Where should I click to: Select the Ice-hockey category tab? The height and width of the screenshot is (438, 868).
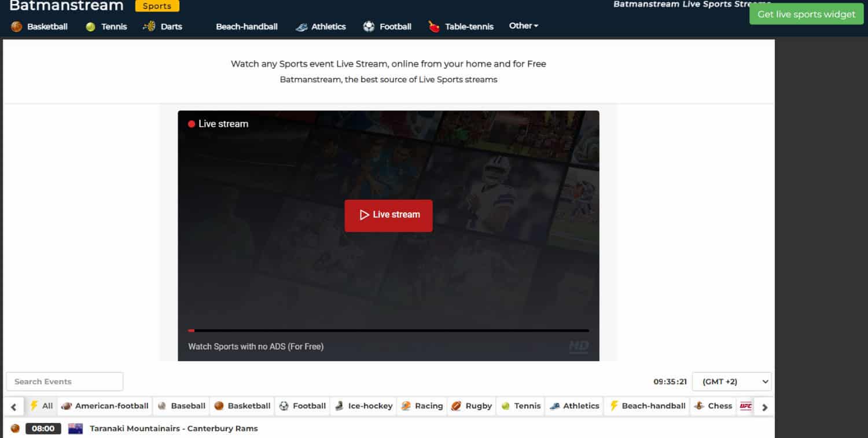[x=363, y=406]
